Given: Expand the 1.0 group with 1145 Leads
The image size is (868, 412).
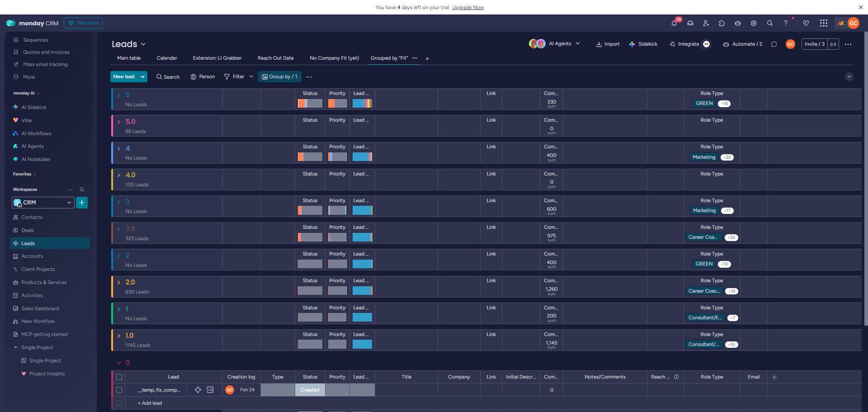Looking at the screenshot, I should tap(119, 336).
